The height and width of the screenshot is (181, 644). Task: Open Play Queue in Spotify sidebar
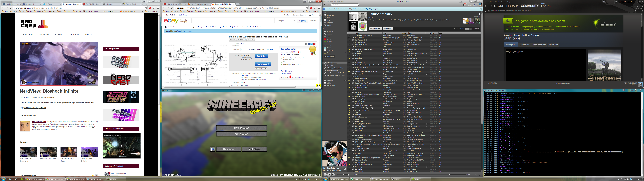click(329, 23)
